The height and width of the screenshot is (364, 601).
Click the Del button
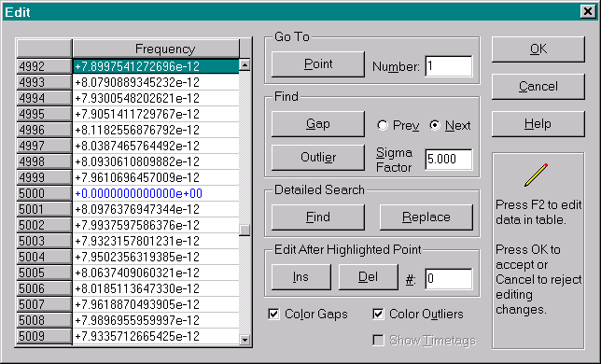point(369,277)
